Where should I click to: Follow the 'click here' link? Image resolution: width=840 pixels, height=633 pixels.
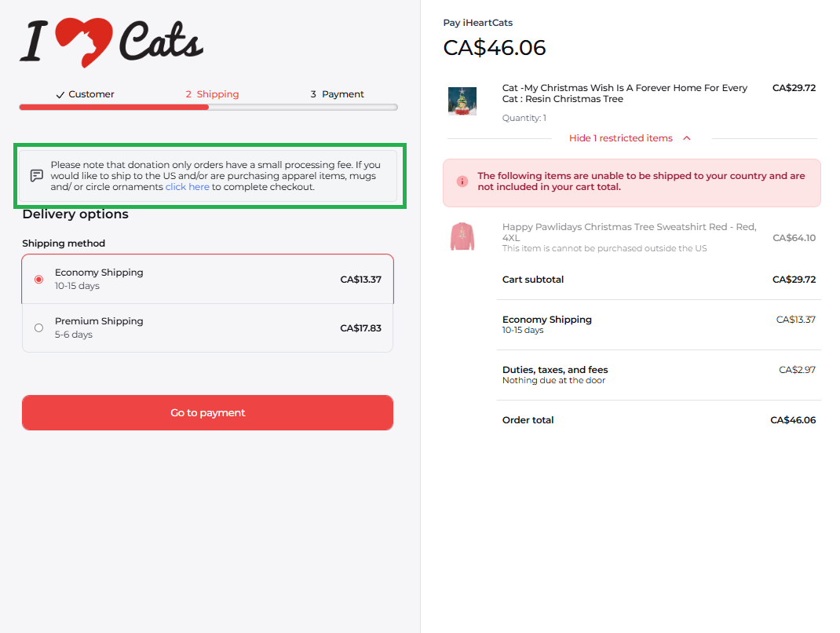click(x=187, y=187)
